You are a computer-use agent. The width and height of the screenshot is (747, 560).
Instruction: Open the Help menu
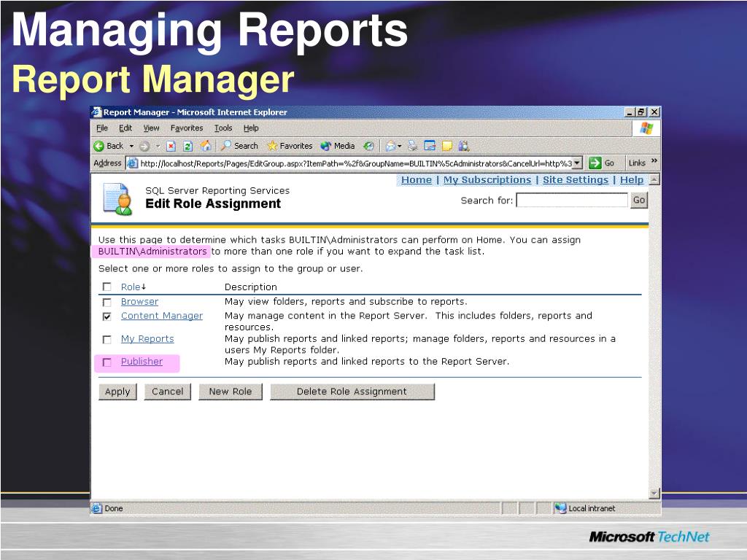[x=251, y=128]
